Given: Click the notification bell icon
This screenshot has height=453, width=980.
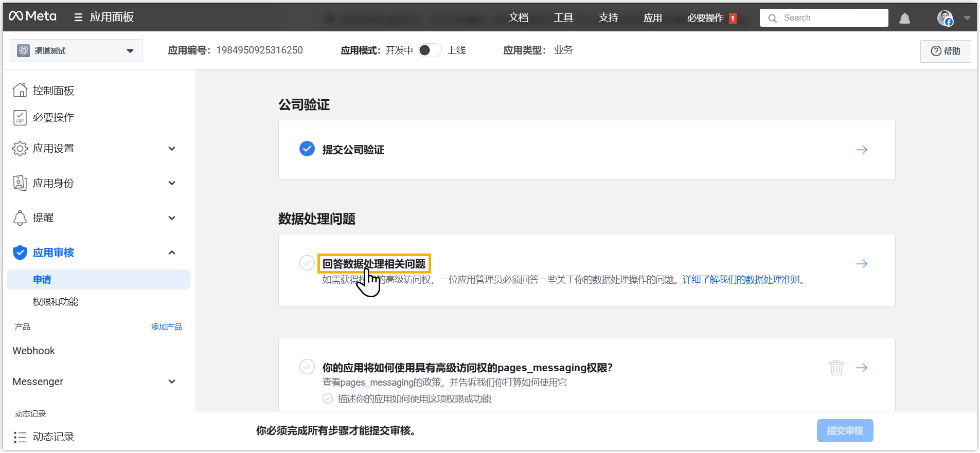Looking at the screenshot, I should (904, 19).
